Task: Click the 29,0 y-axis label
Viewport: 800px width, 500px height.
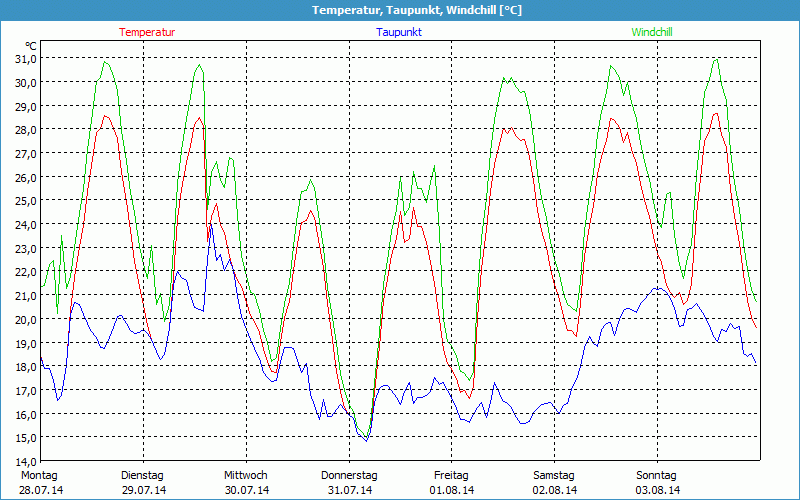Action: tap(26, 106)
